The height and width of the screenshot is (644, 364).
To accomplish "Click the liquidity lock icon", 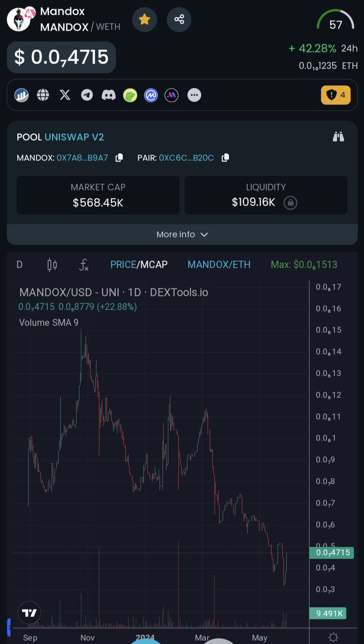I will [x=290, y=203].
